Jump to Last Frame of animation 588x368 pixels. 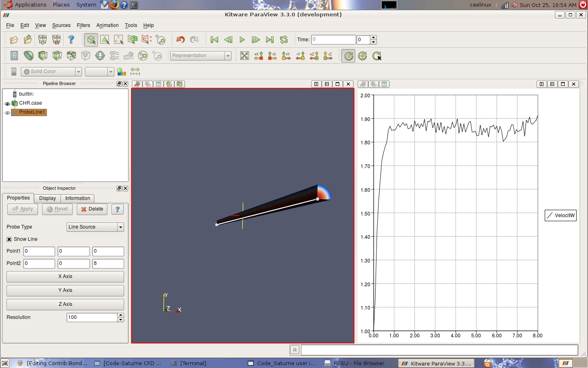[x=270, y=40]
